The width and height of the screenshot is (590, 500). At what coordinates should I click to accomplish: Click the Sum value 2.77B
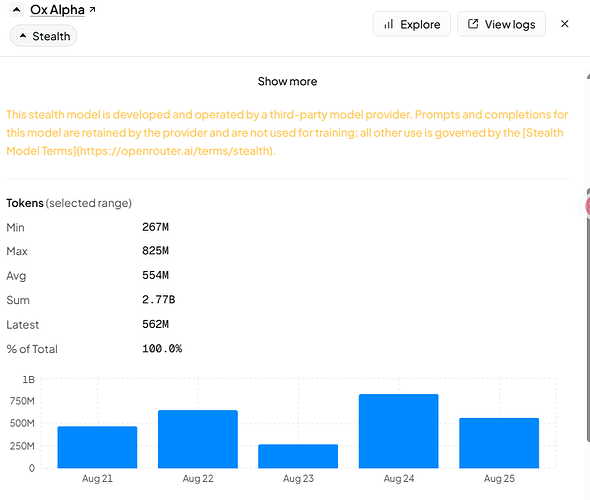[x=158, y=299]
